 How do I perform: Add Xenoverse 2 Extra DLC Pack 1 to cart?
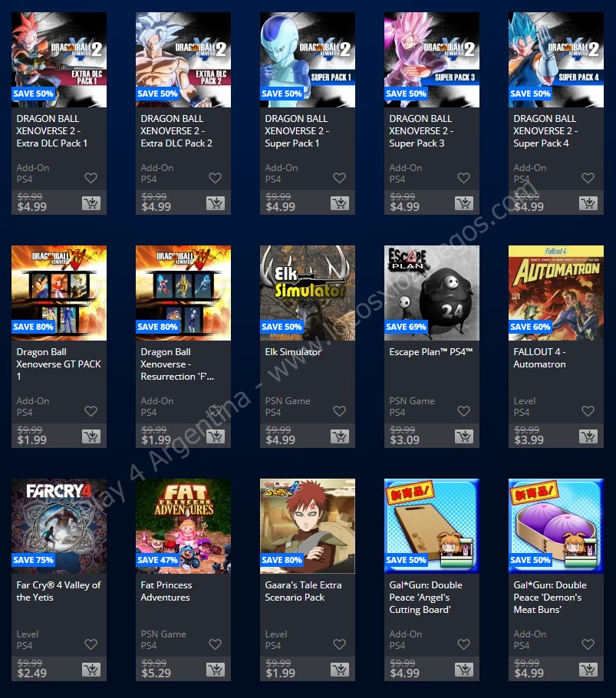tap(91, 203)
